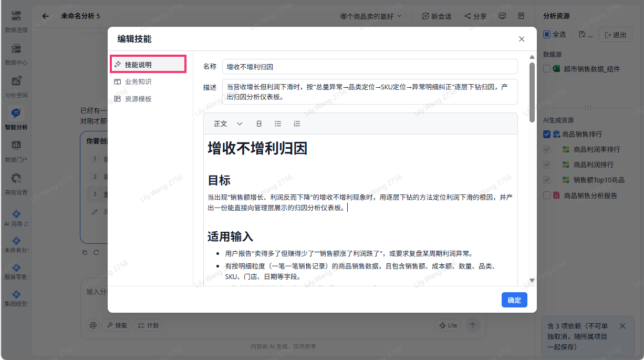Image resolution: width=644 pixels, height=360 pixels.
Task: Open 数据连接 in the left sidebar
Action: (16, 21)
